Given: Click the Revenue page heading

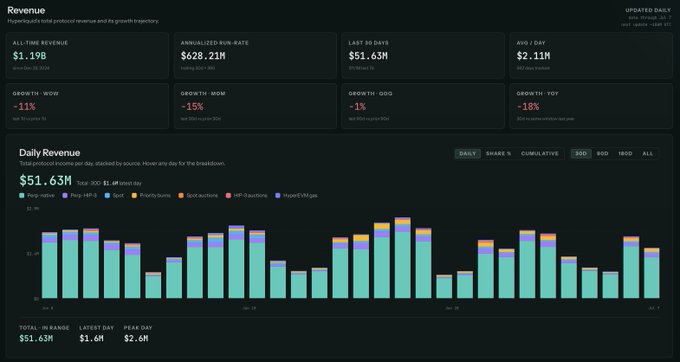Looking at the screenshot, I should tap(26, 10).
